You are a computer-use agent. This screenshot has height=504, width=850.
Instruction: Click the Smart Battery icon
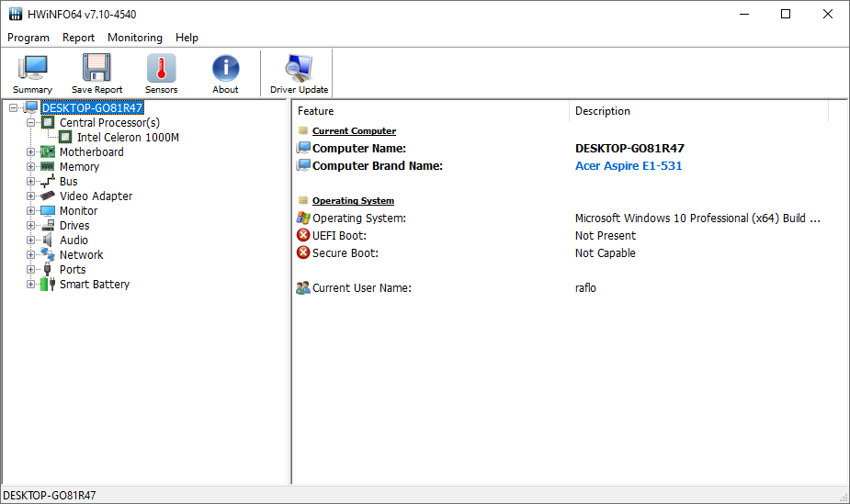tap(48, 283)
